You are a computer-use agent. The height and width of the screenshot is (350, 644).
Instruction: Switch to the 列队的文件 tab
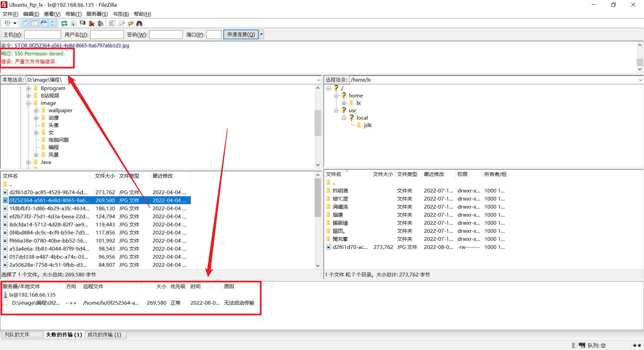pyautogui.click(x=22, y=335)
